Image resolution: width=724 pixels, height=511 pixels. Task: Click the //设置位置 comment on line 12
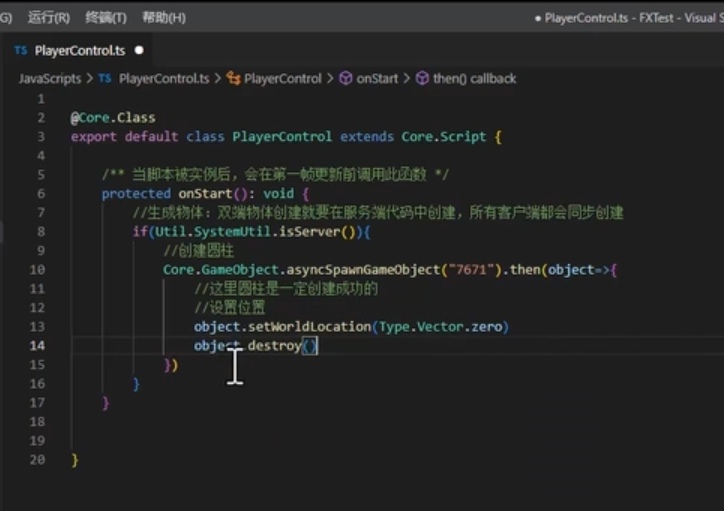[229, 307]
